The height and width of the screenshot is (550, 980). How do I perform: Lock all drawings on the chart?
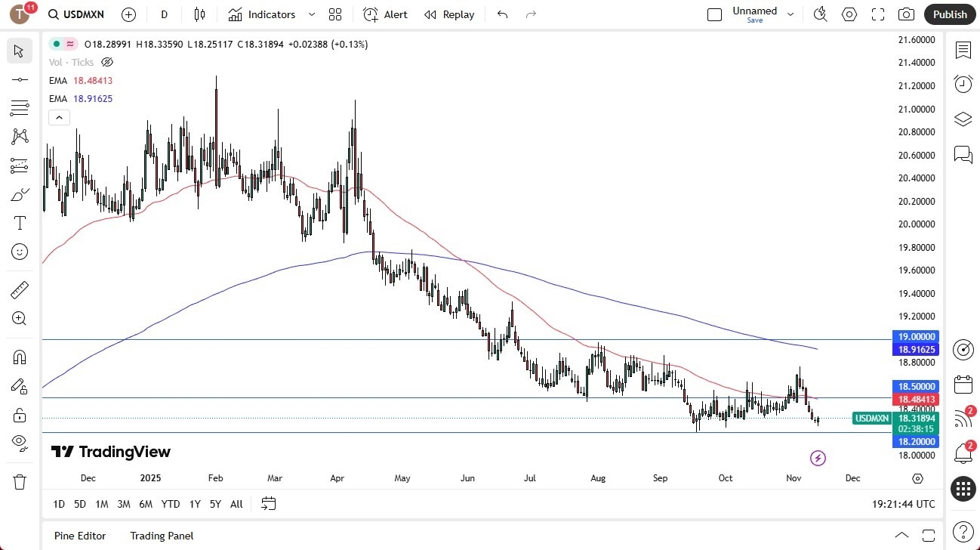click(x=20, y=415)
